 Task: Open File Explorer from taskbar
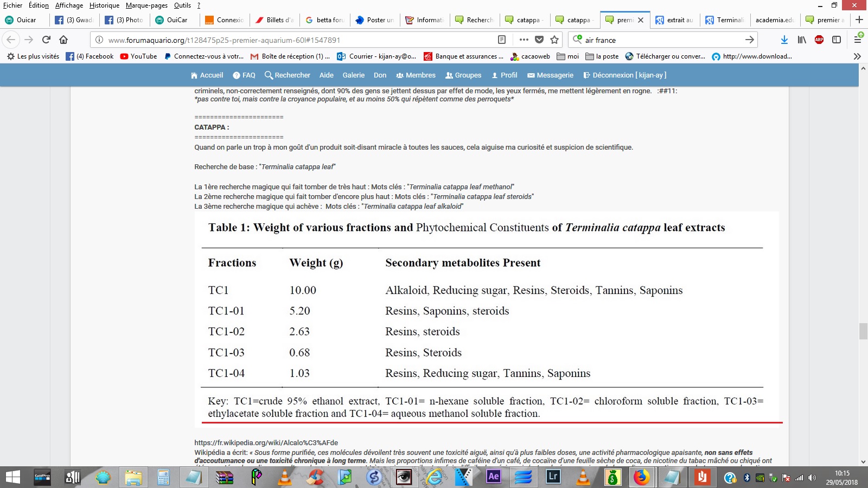pyautogui.click(x=133, y=477)
